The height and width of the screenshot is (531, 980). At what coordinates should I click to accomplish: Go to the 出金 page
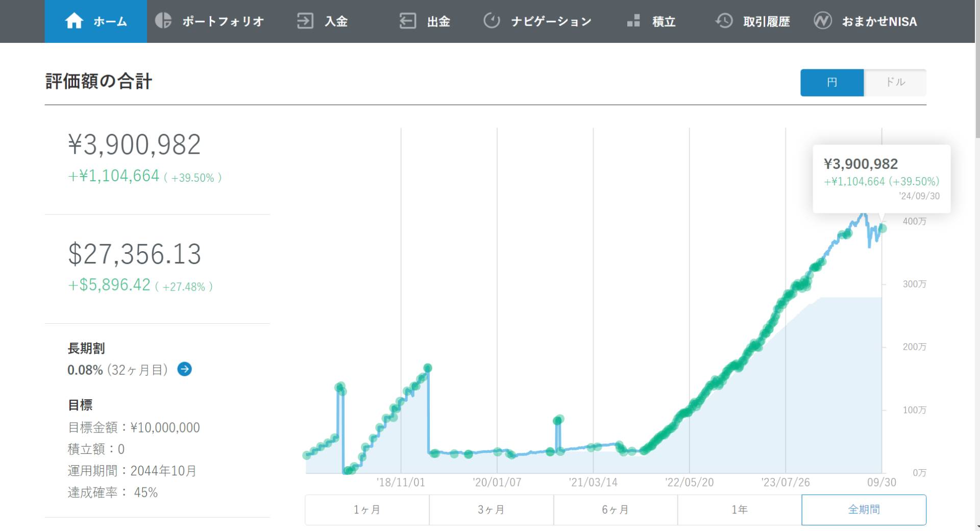tap(425, 21)
